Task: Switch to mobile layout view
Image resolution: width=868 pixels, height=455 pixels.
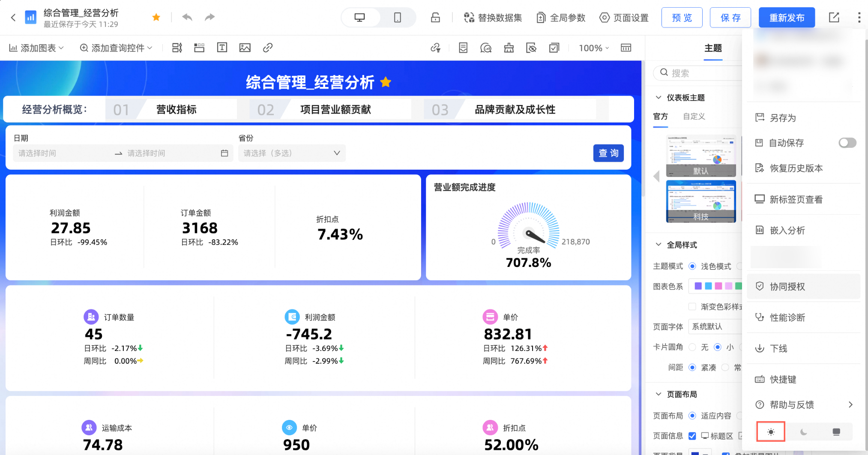Action: (x=398, y=18)
